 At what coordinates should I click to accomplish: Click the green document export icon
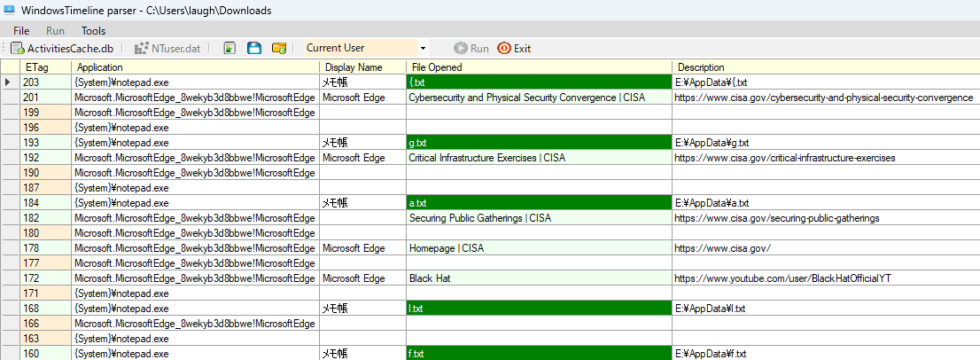(230, 48)
